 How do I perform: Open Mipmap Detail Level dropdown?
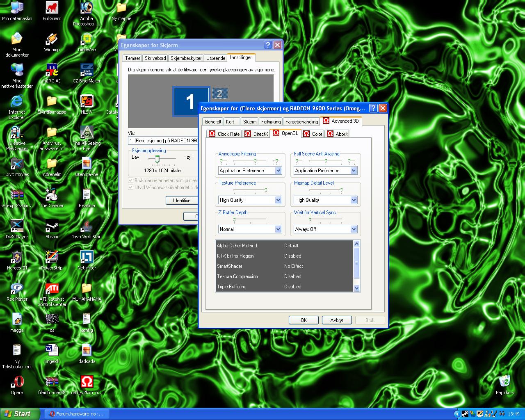click(x=354, y=200)
